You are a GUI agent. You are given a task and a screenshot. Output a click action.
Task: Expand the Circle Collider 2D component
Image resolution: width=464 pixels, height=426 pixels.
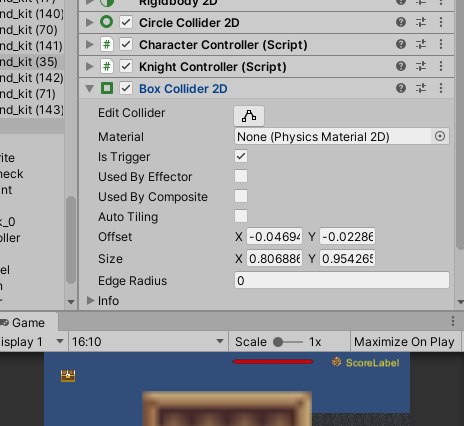click(x=89, y=22)
